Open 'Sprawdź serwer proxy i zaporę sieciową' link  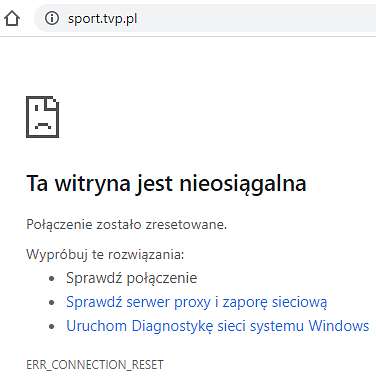[x=197, y=302]
